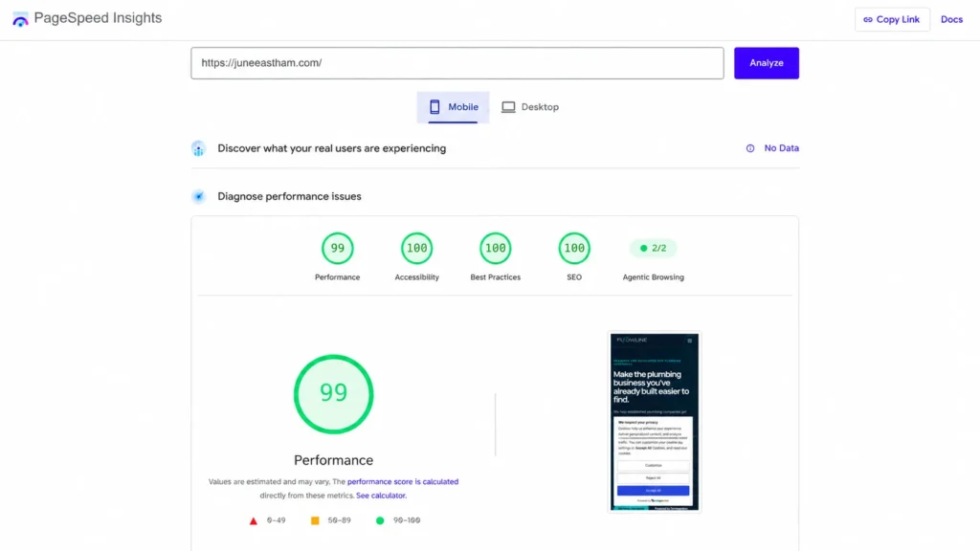Click the Best Practices category label

click(496, 277)
